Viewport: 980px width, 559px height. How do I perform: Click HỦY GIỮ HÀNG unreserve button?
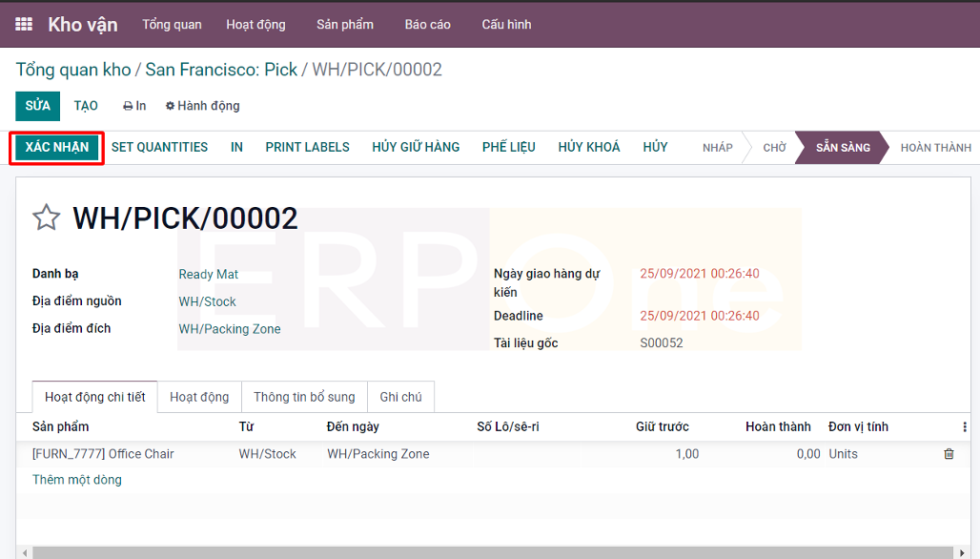[416, 148]
